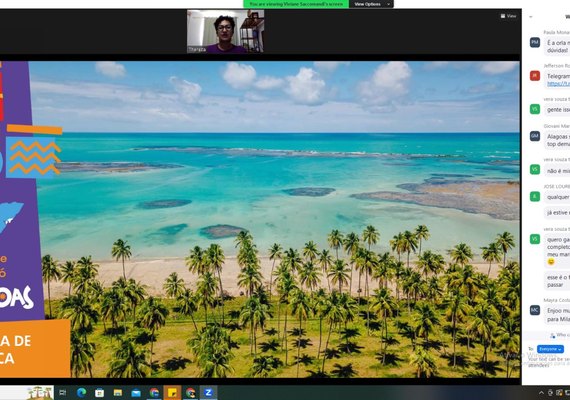Click Jefferson's red JR avatar
The image size is (570, 400).
535,76
